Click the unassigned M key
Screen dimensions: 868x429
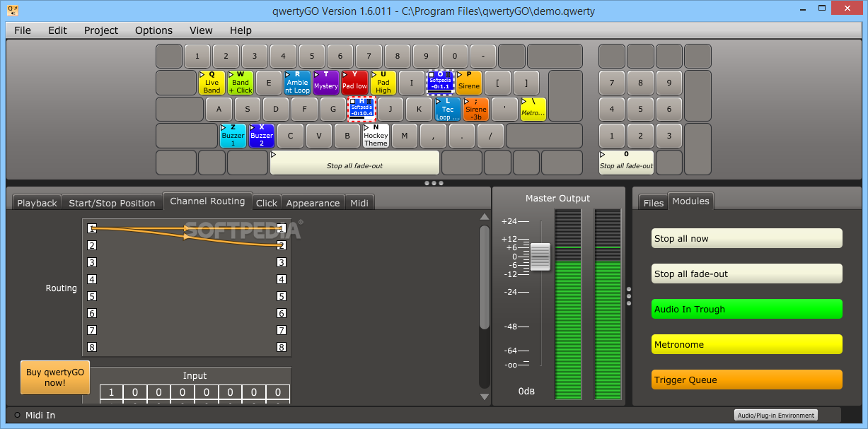[405, 136]
